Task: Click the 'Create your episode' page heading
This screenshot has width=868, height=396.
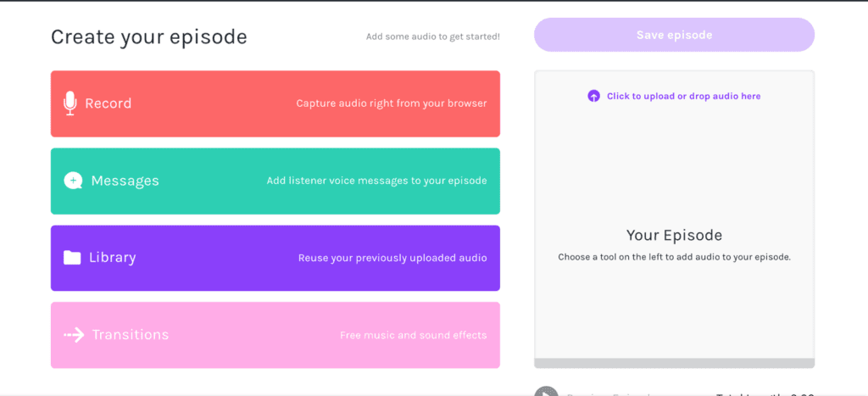Action: point(148,36)
